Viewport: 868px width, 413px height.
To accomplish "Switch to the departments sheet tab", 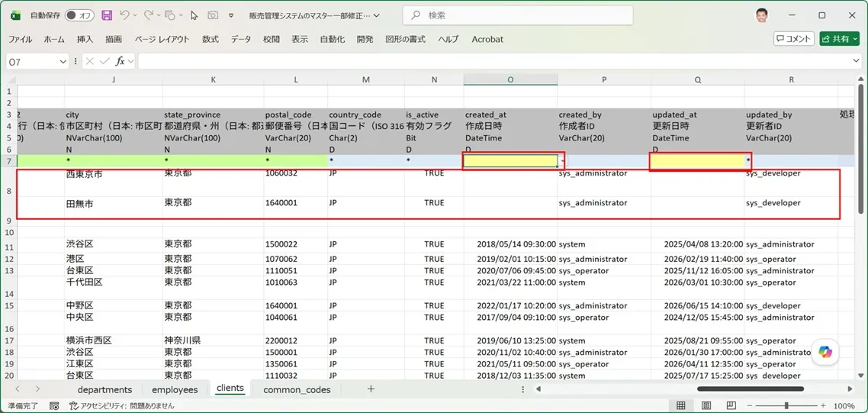I will click(x=104, y=389).
